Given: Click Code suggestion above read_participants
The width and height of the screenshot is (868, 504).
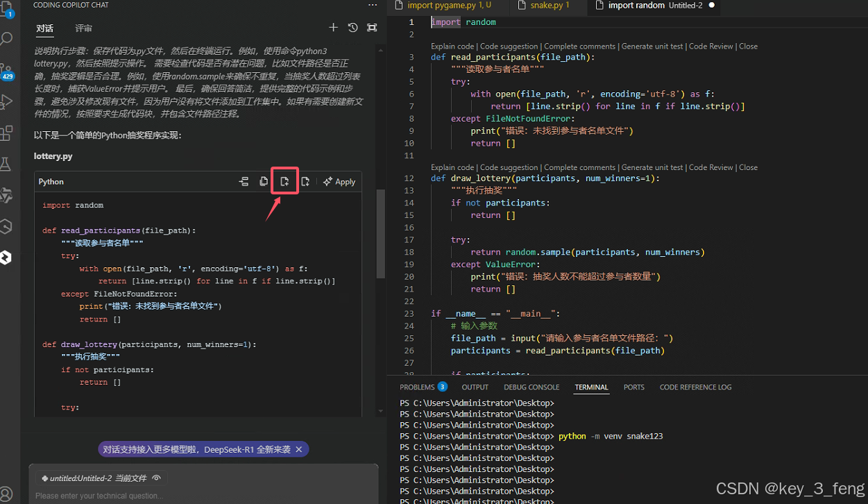Looking at the screenshot, I should pyautogui.click(x=509, y=47).
